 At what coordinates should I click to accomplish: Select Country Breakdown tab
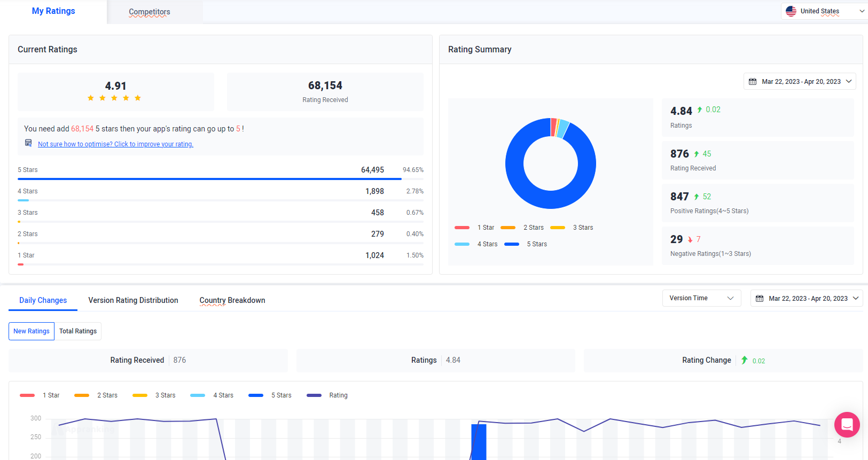pos(232,300)
